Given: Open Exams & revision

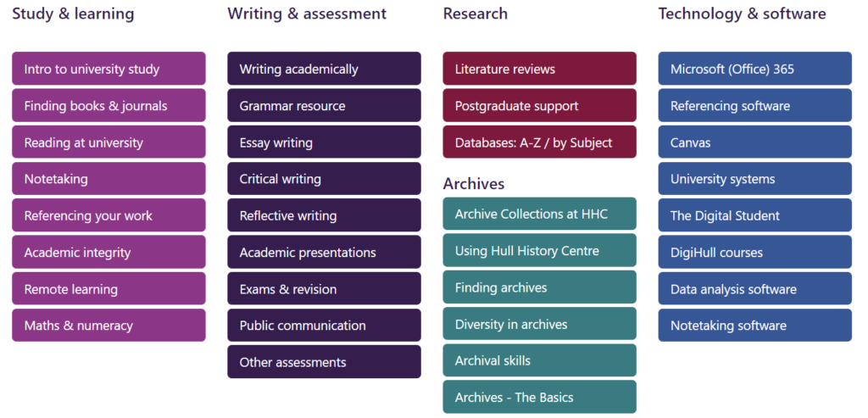Looking at the screenshot, I should pyautogui.click(x=324, y=288).
